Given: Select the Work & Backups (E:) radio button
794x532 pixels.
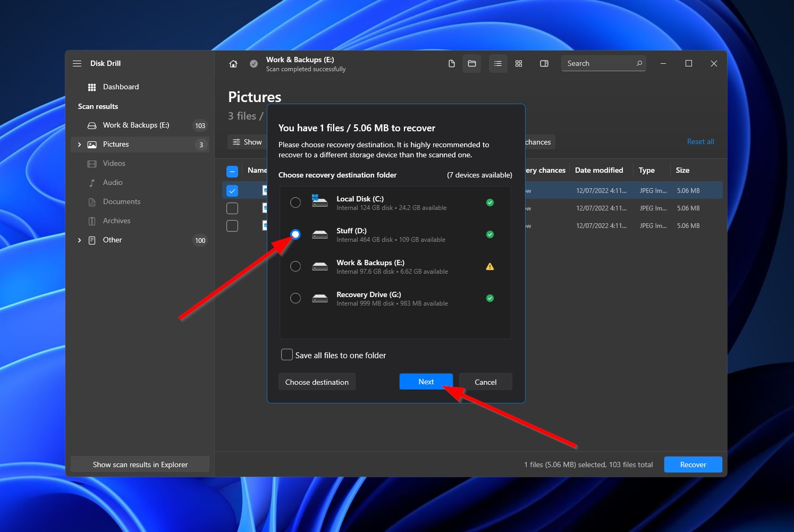Looking at the screenshot, I should tap(295, 266).
